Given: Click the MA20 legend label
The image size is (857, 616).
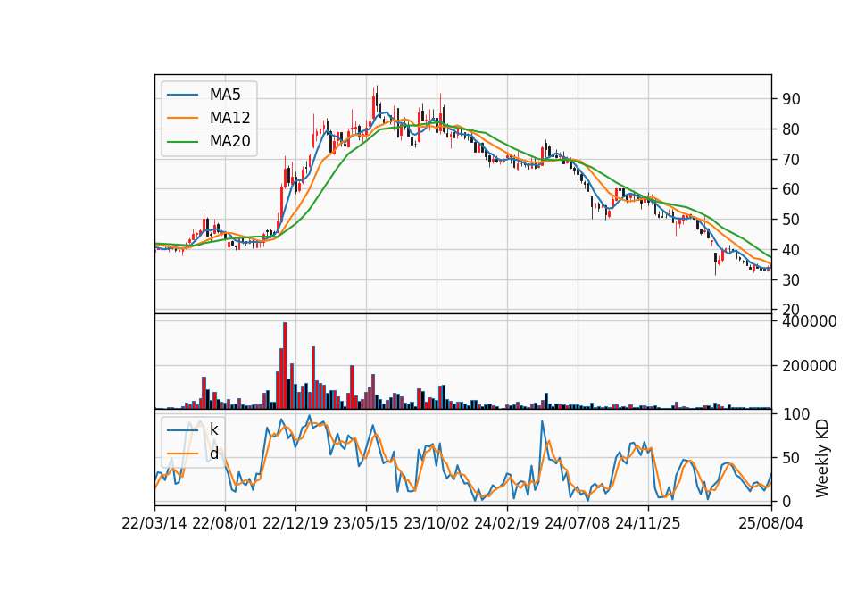Looking at the screenshot, I should point(229,141).
